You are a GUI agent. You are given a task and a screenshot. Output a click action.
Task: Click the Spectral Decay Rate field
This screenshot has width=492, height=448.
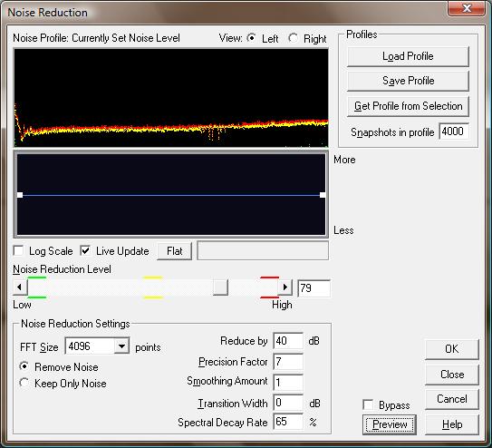point(288,422)
